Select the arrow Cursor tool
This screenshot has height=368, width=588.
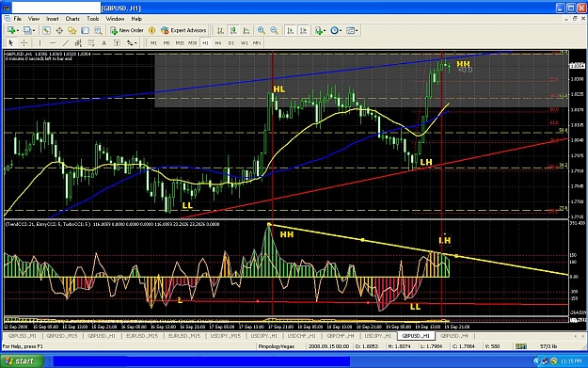(11, 43)
